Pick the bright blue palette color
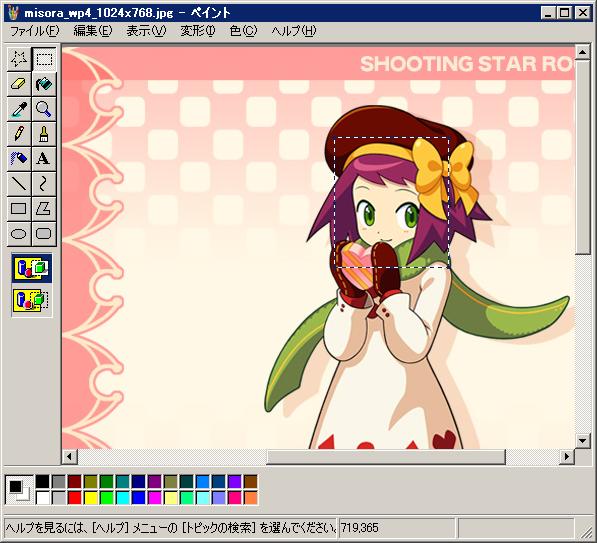 (x=139, y=498)
